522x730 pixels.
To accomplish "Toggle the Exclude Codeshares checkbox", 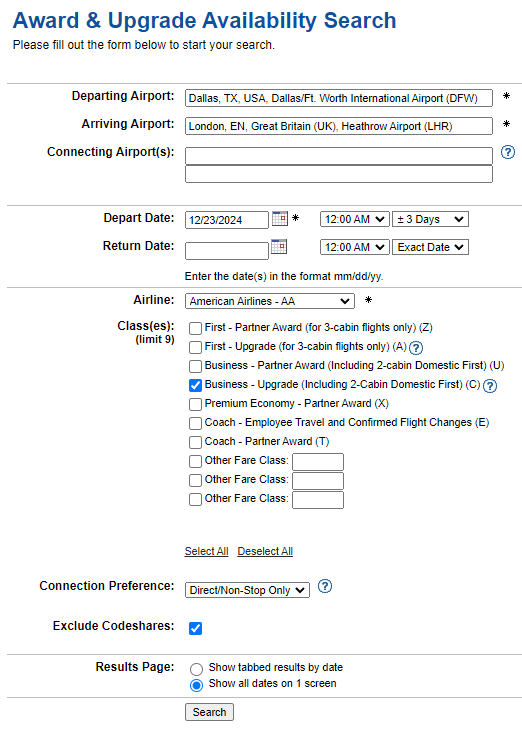I will tap(196, 629).
